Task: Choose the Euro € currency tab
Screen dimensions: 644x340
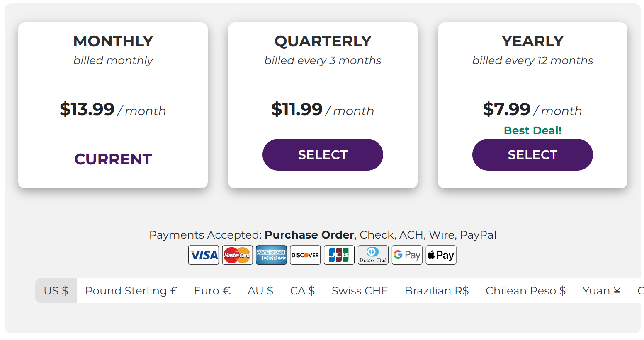Action: 212,291
